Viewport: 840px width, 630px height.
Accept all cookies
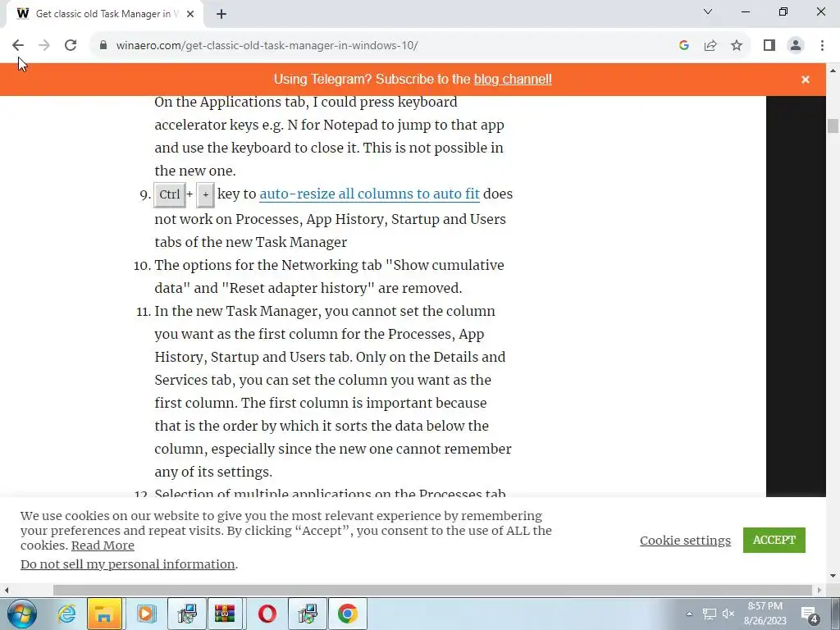pyautogui.click(x=774, y=540)
